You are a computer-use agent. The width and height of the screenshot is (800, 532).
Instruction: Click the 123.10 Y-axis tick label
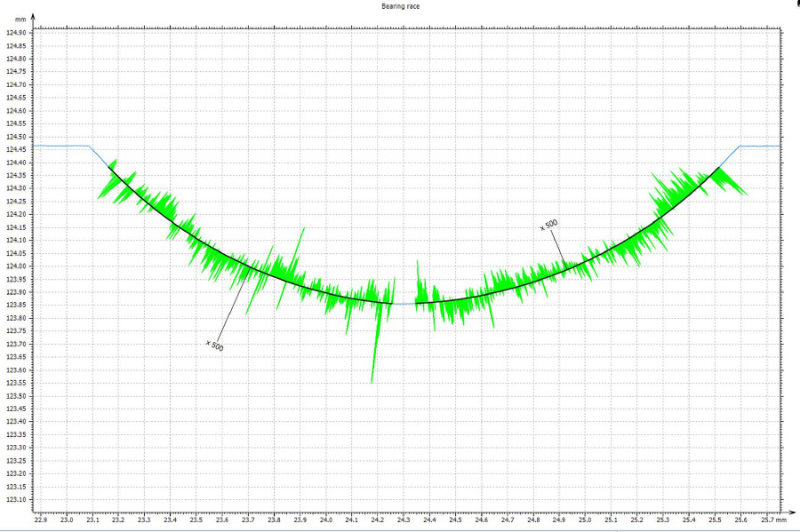pyautogui.click(x=16, y=500)
